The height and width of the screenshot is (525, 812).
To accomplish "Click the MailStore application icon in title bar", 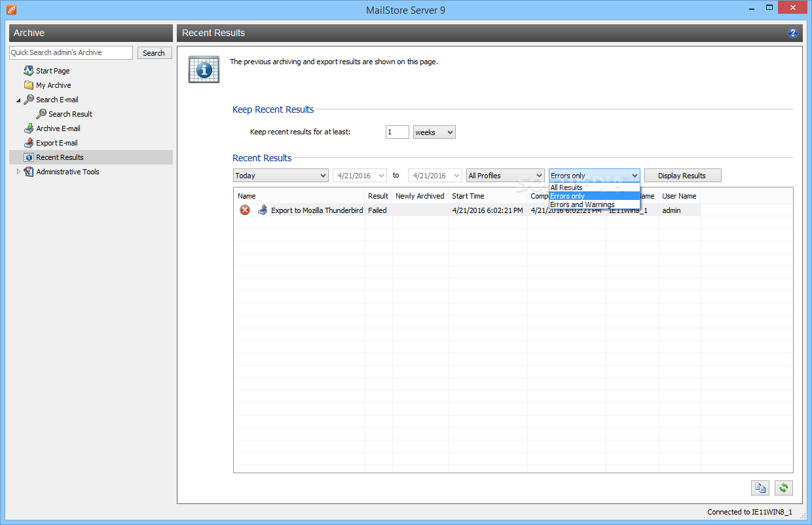I will click(x=12, y=10).
